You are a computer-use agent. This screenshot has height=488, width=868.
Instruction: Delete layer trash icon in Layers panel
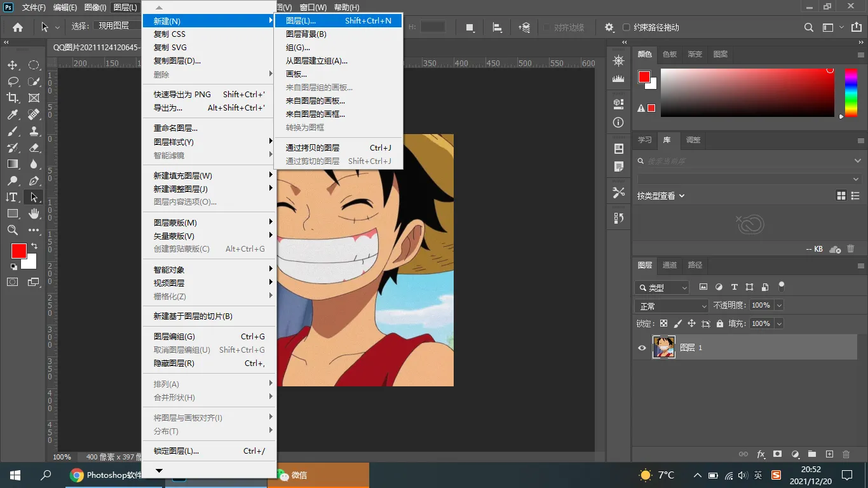(846, 454)
